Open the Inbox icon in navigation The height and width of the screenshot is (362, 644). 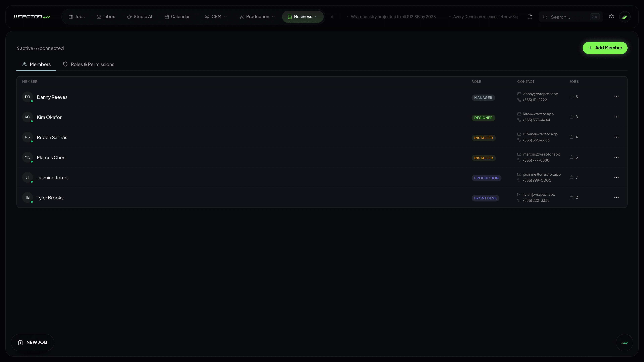[99, 16]
